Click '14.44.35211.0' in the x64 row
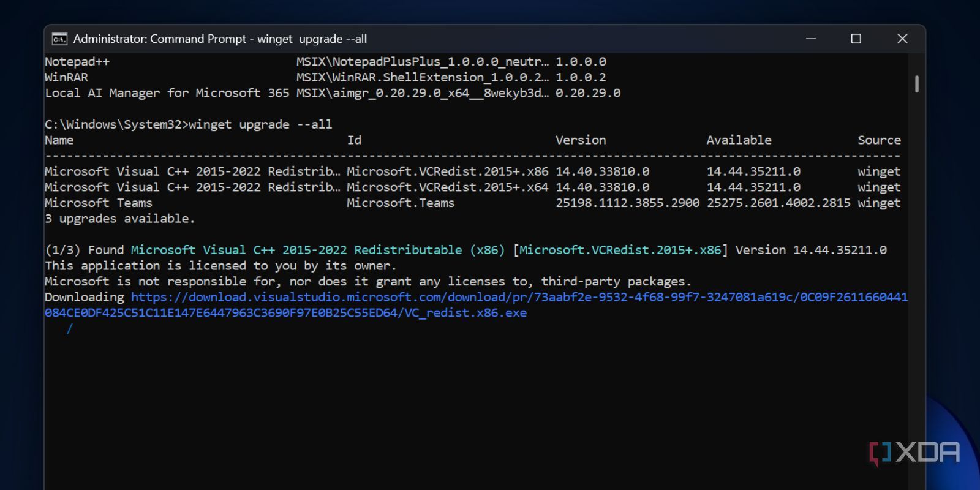This screenshot has height=490, width=980. point(753,187)
